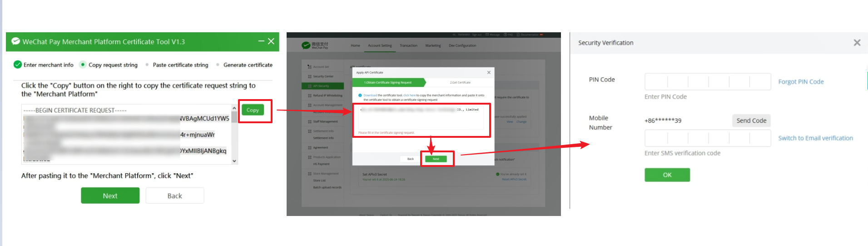Click the PIN Code input boxes

(708, 82)
